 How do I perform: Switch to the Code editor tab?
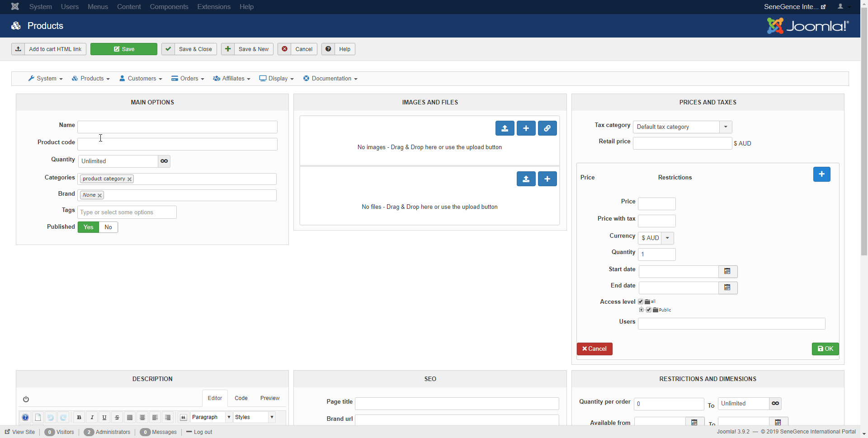[241, 398]
